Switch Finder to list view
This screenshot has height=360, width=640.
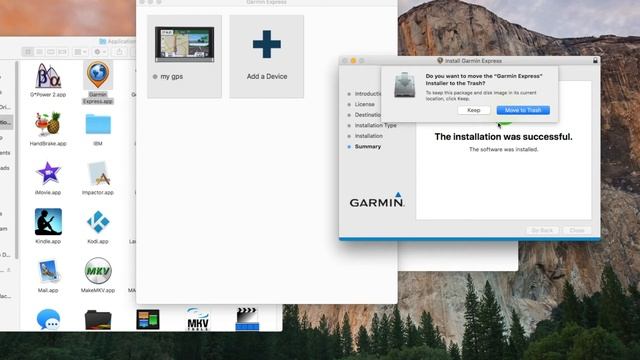pos(40,52)
